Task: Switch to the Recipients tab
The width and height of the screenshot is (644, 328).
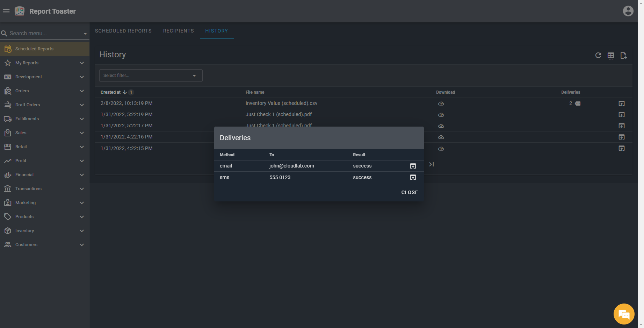Action: 178,31
